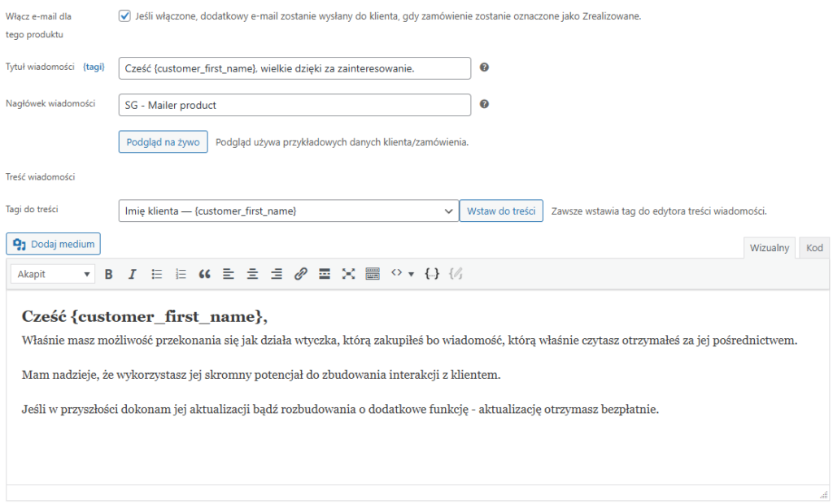Insert the Read More tag
833x504 pixels.
click(324, 274)
